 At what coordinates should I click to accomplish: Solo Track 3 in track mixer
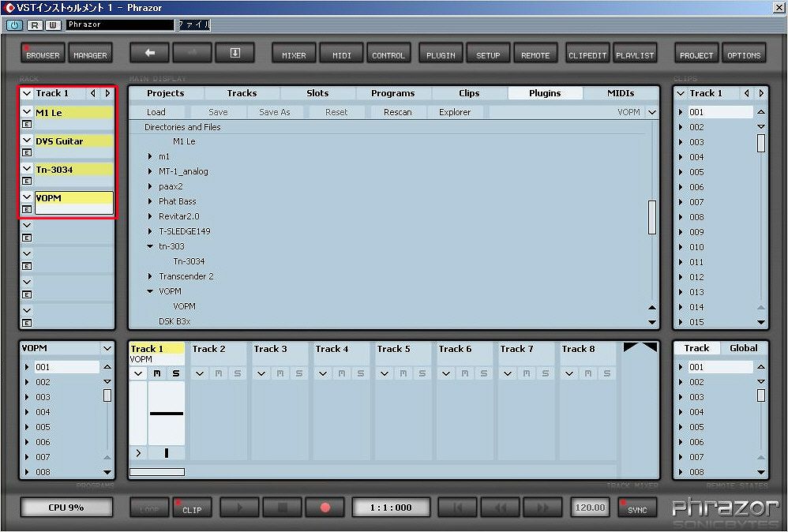tap(299, 374)
